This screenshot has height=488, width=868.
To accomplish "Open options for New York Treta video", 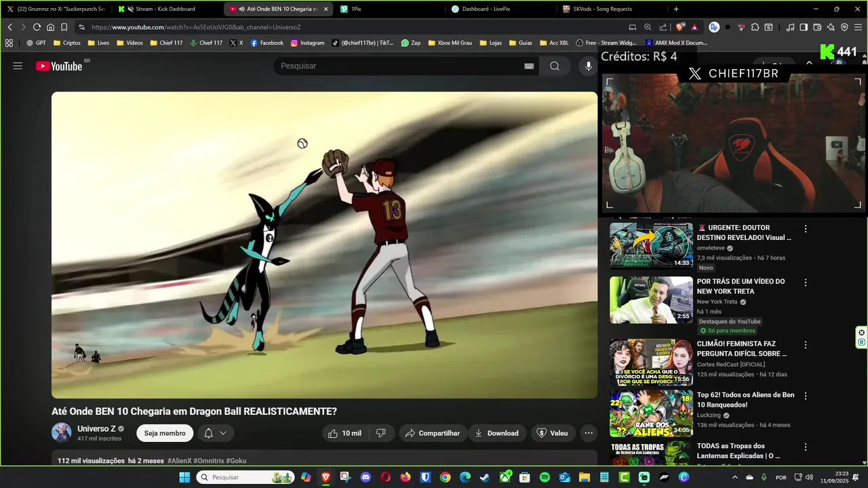I will point(806,283).
